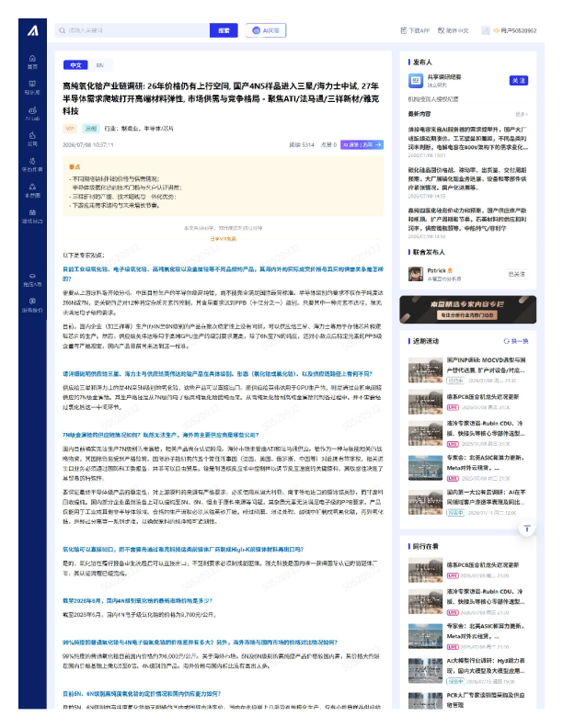The image size is (563, 728).
Task: Click the 示例 tag under the title
Action: [x=90, y=129]
